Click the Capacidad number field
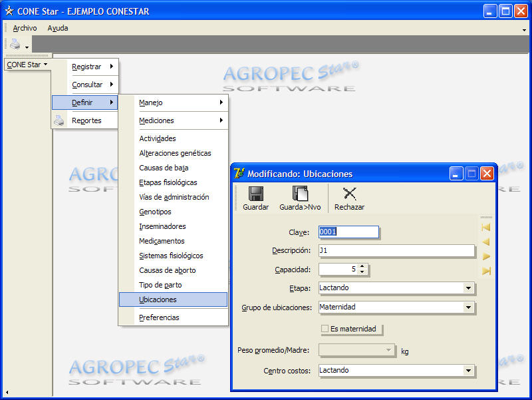Viewport: 532px width, 400px height. (x=338, y=270)
